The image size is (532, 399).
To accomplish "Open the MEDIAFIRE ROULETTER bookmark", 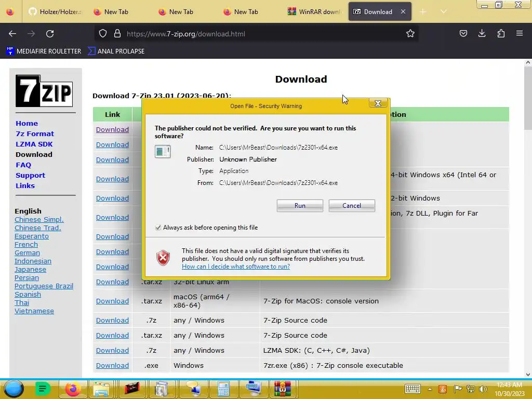I will [44, 51].
